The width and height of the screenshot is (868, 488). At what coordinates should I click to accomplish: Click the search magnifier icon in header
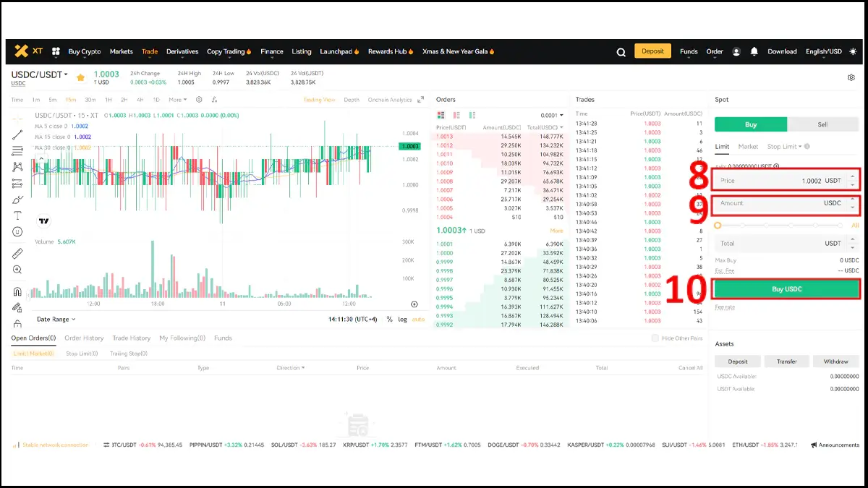click(621, 52)
